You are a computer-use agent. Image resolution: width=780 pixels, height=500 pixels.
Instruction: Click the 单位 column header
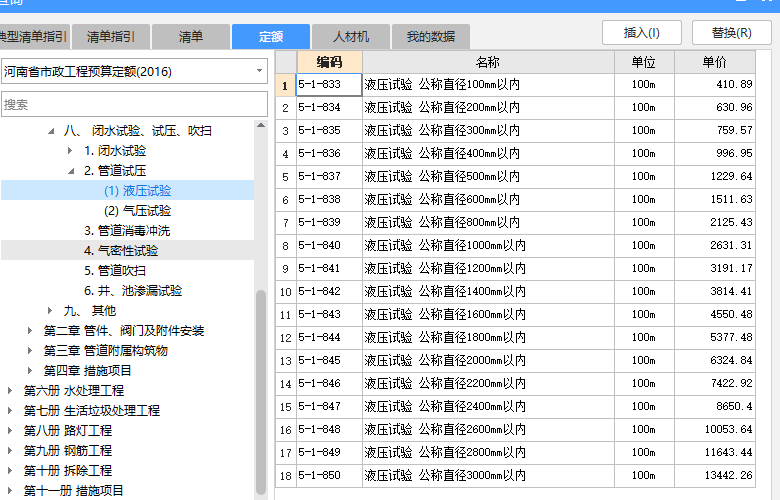click(644, 62)
